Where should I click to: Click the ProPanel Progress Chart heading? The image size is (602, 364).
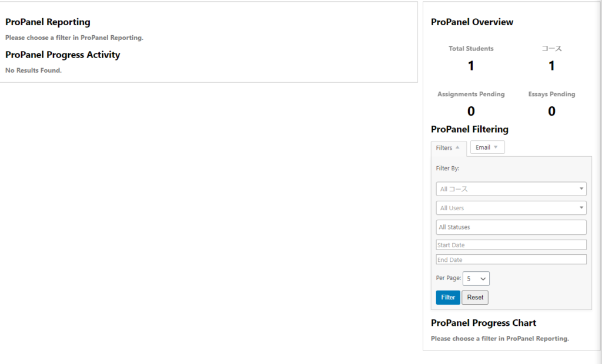[483, 323]
